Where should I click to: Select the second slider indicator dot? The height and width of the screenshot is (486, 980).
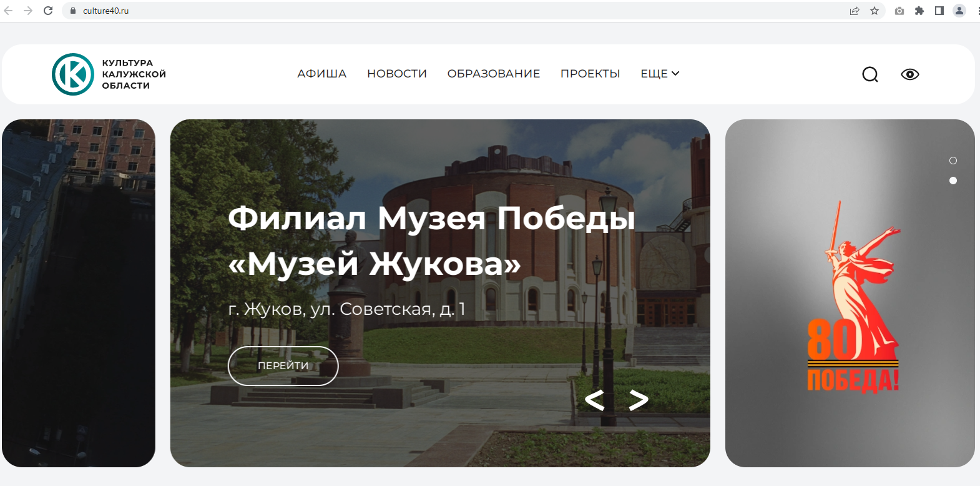(x=953, y=181)
